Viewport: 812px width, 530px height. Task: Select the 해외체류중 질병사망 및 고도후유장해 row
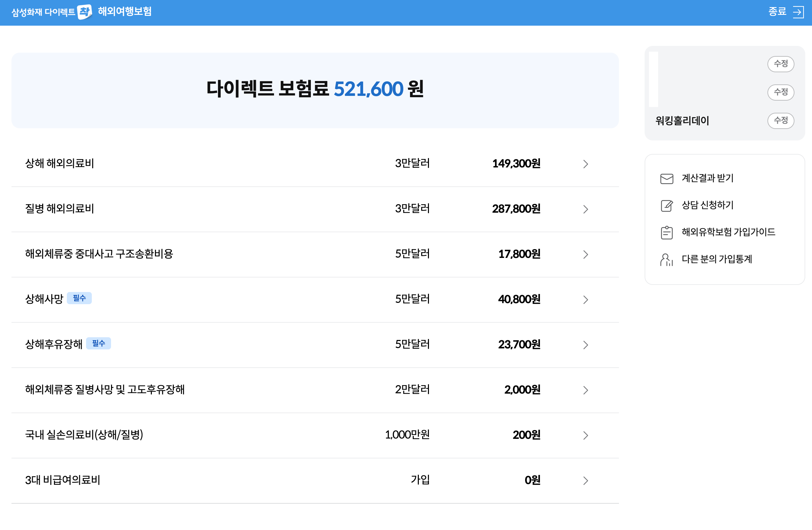coord(105,389)
